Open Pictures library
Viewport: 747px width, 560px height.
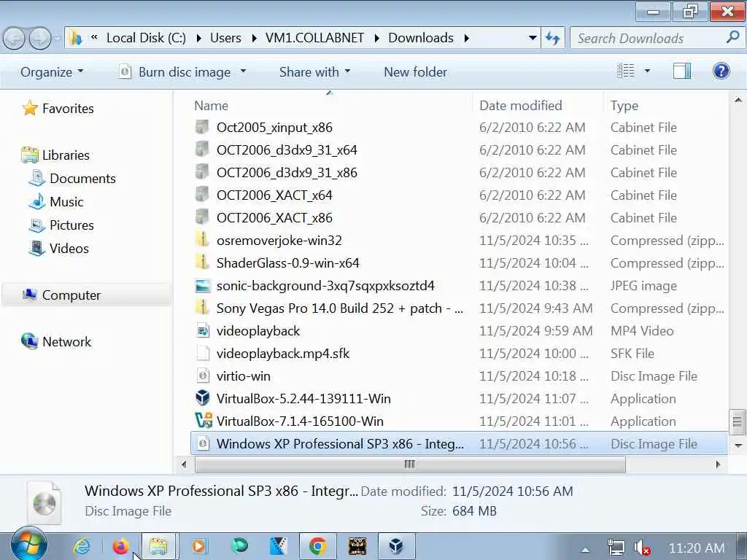tap(61, 225)
